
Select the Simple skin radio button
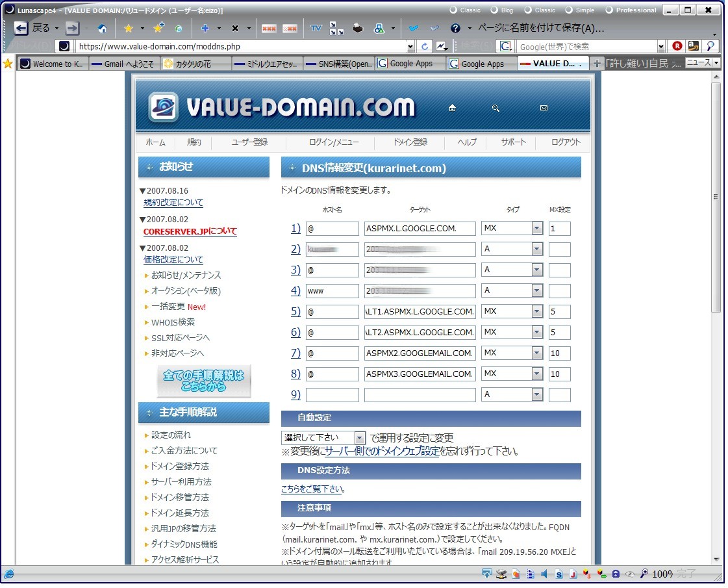click(x=569, y=10)
